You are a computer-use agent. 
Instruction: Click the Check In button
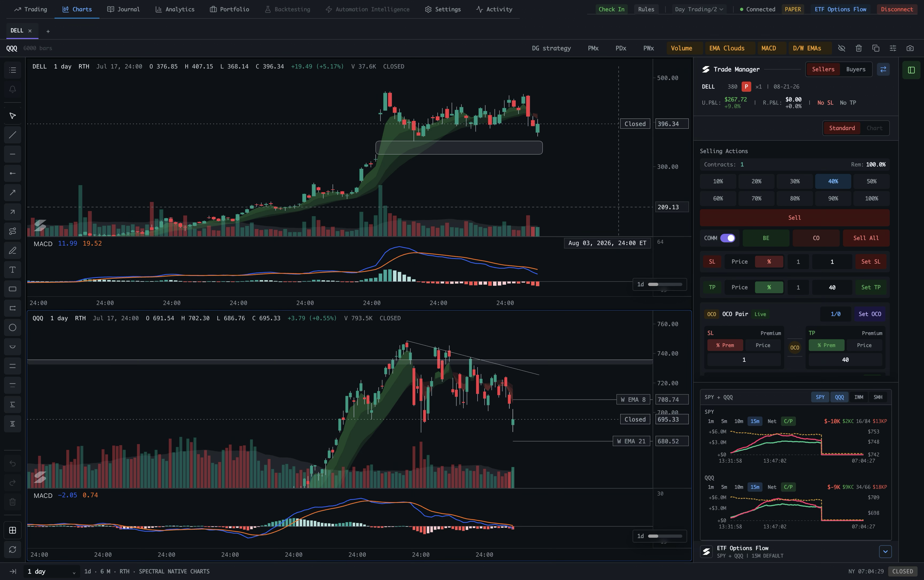pyautogui.click(x=611, y=9)
